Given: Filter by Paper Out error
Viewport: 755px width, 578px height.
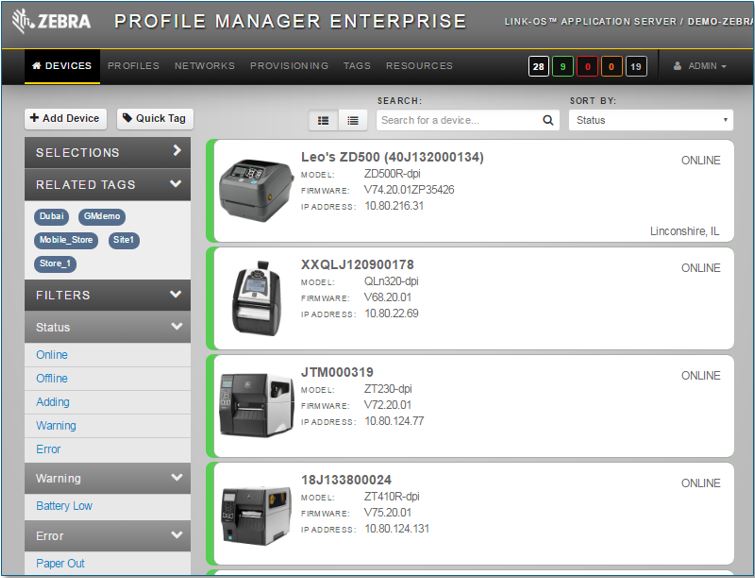Looking at the screenshot, I should 60,563.
